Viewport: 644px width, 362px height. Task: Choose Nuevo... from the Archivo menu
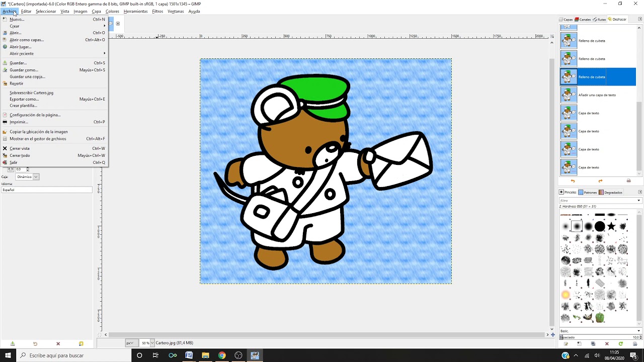point(54,19)
